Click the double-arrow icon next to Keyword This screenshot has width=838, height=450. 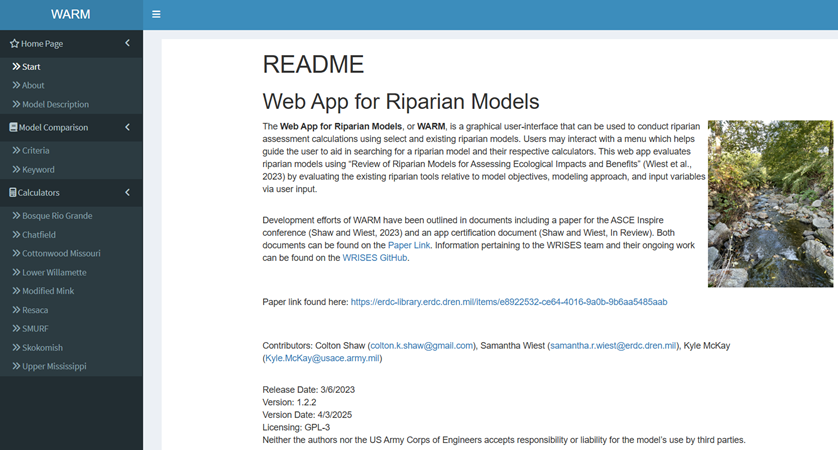click(16, 169)
